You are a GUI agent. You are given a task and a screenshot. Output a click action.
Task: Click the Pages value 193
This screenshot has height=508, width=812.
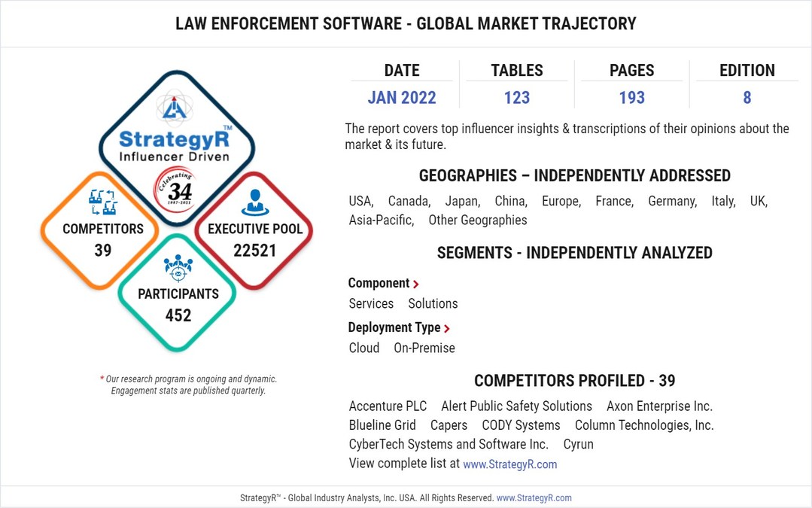632,97
